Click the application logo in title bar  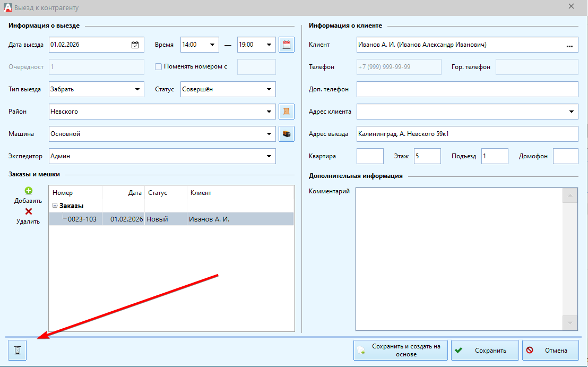click(7, 7)
